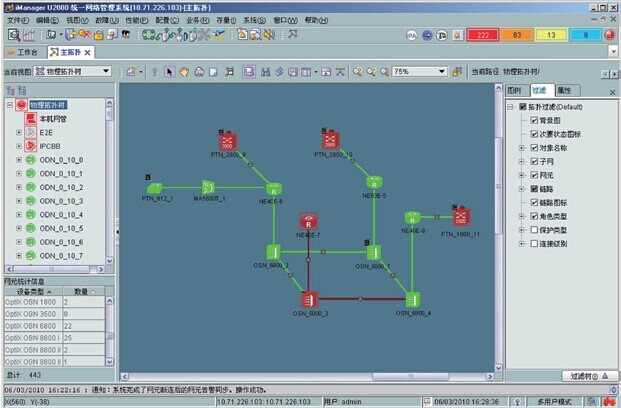Screen dimensions: 621x408
Task: Select the MA5600T_1 green node
Action: tap(208, 187)
